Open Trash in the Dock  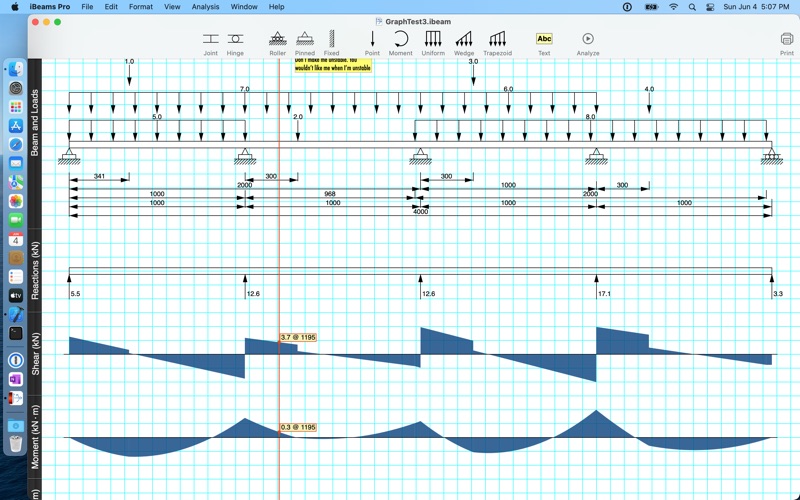click(x=16, y=444)
